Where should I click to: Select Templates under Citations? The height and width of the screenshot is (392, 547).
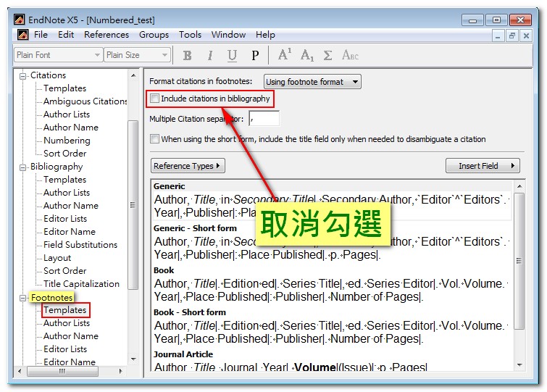coord(64,88)
